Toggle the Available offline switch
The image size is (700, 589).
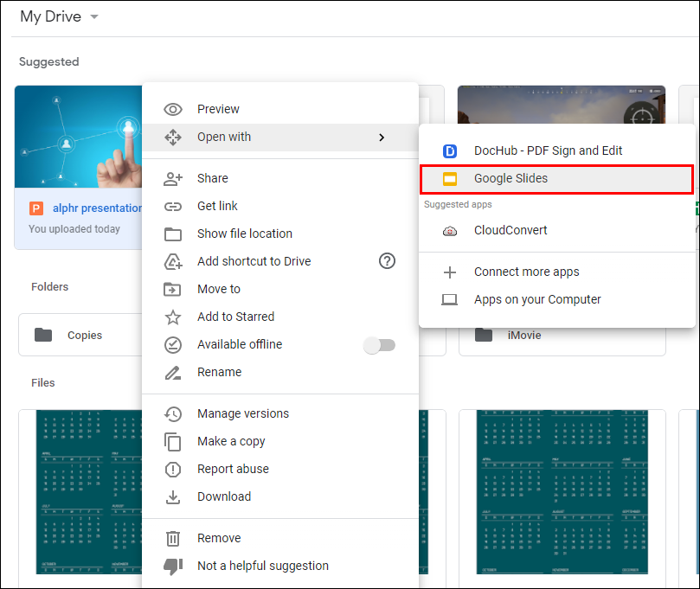379,345
